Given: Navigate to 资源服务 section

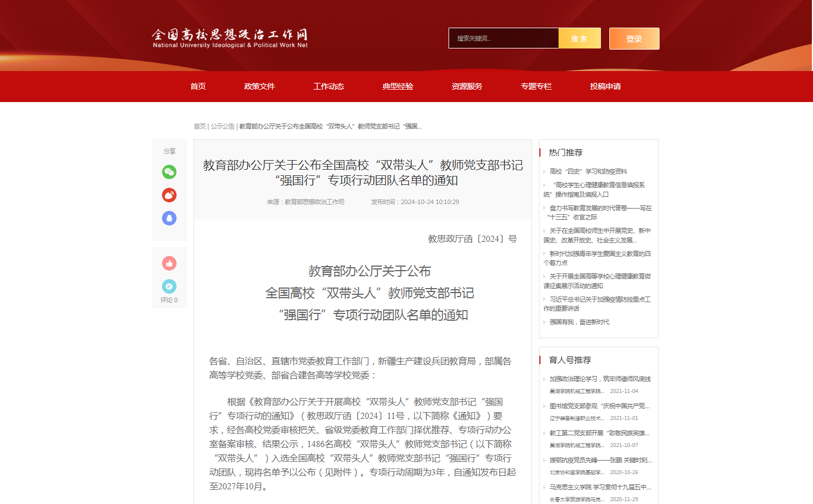Looking at the screenshot, I should point(467,86).
